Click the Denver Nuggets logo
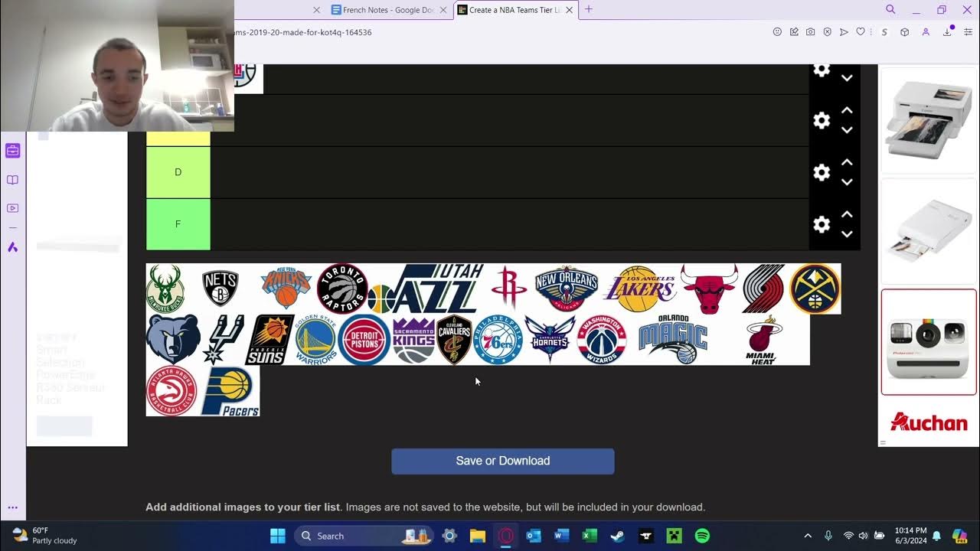Viewport: 980px width, 551px height. 815,289
